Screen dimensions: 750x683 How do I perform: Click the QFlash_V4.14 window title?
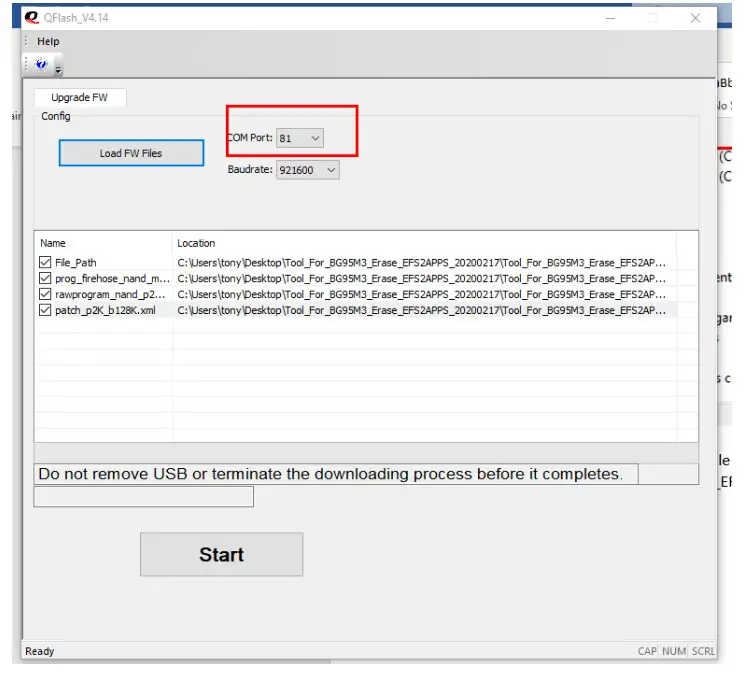pyautogui.click(x=76, y=18)
